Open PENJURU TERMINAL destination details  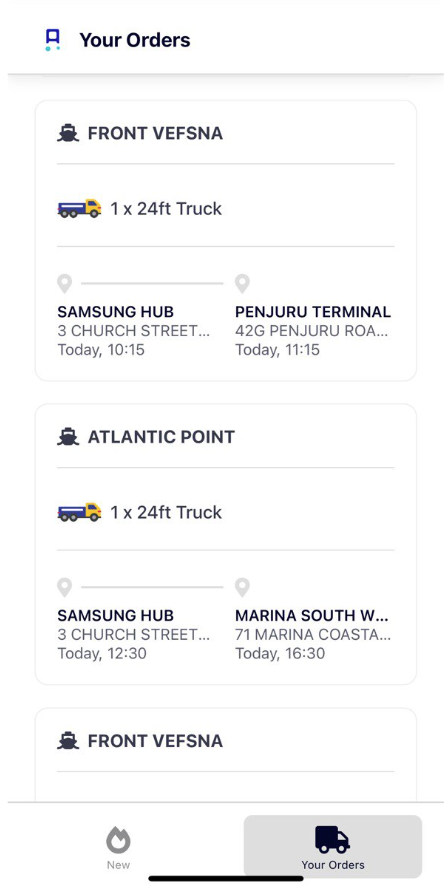coord(313,312)
